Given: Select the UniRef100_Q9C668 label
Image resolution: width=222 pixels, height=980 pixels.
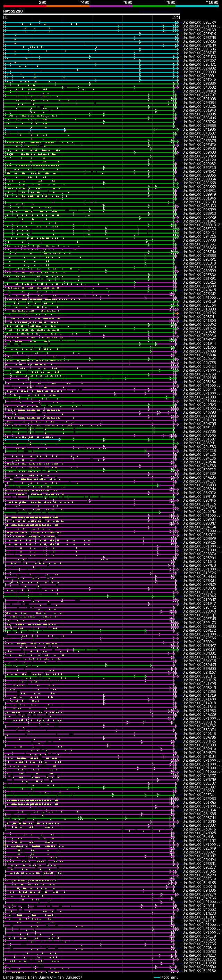Looking at the screenshot, I should [199, 183].
